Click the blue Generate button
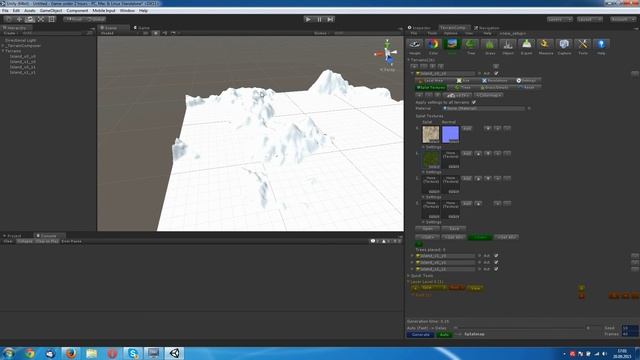640x360 pixels. click(x=420, y=334)
